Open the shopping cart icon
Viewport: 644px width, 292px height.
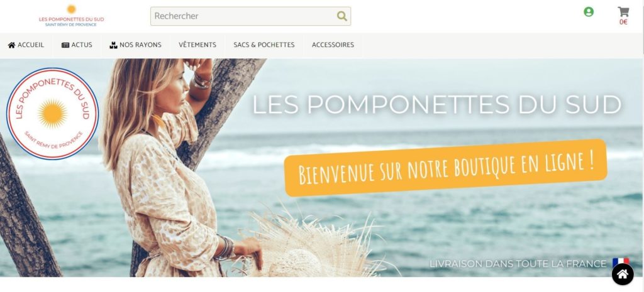click(x=623, y=11)
